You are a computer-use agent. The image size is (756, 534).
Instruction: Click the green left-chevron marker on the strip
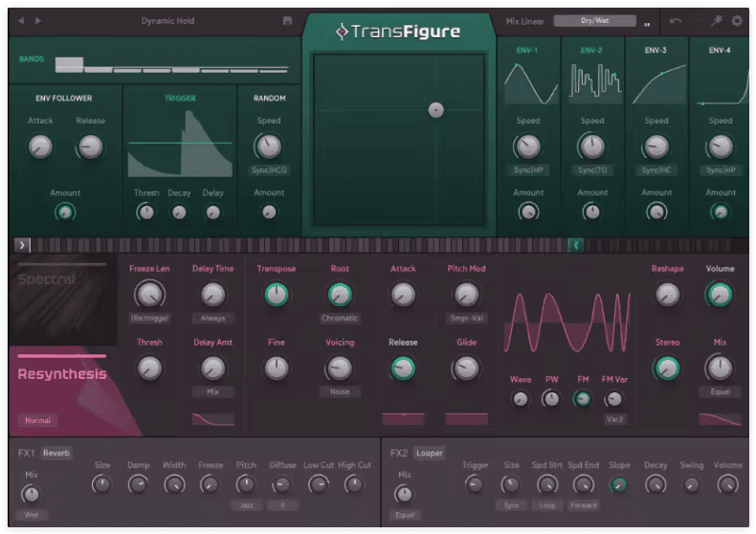[x=576, y=245]
